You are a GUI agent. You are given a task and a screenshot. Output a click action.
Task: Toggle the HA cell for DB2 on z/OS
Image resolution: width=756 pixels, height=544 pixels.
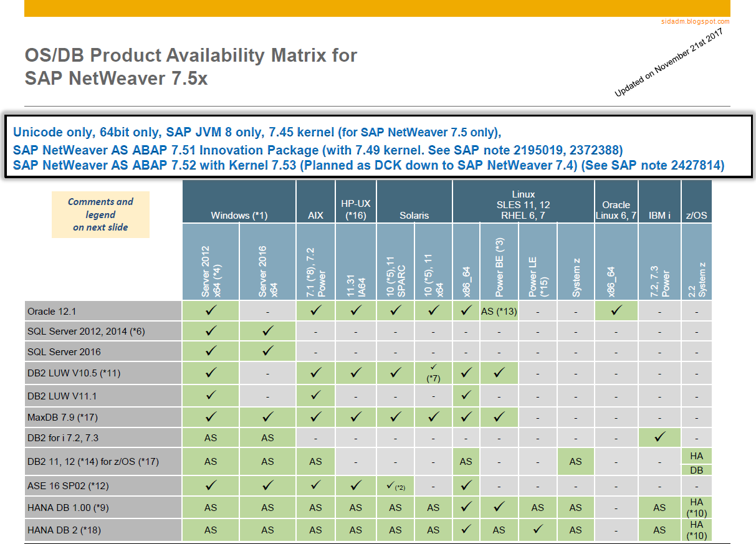click(x=696, y=455)
